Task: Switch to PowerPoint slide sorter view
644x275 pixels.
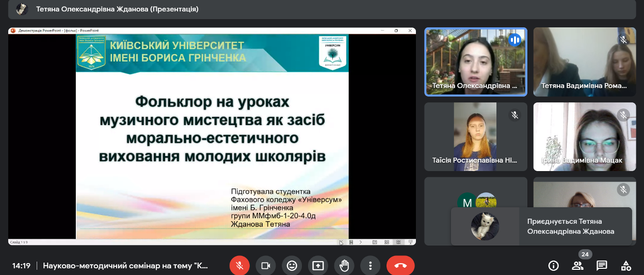Action: [386, 242]
